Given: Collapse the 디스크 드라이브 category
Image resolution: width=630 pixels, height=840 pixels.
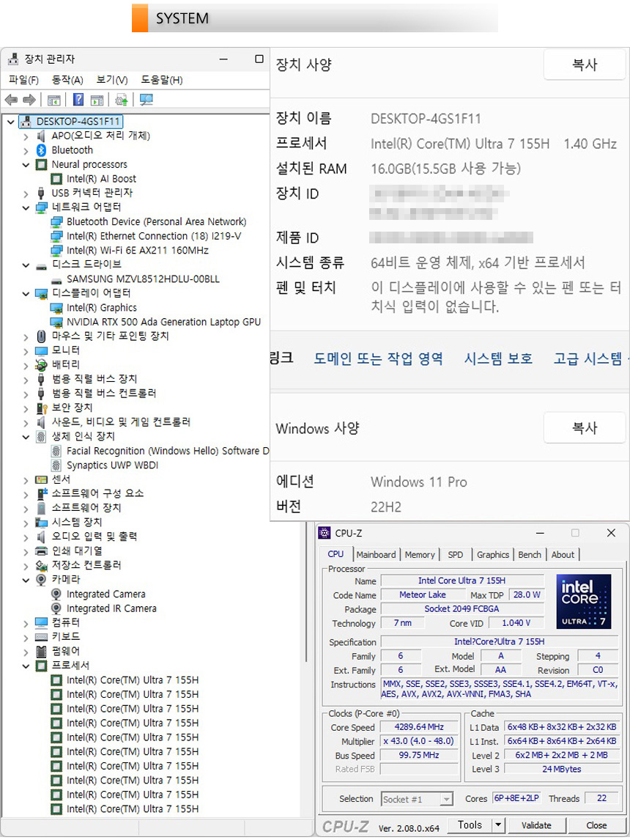Looking at the screenshot, I should pos(26,265).
